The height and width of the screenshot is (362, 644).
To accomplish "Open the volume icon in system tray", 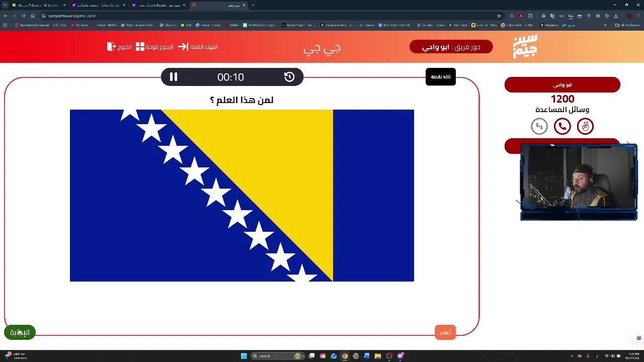I will [x=613, y=356].
